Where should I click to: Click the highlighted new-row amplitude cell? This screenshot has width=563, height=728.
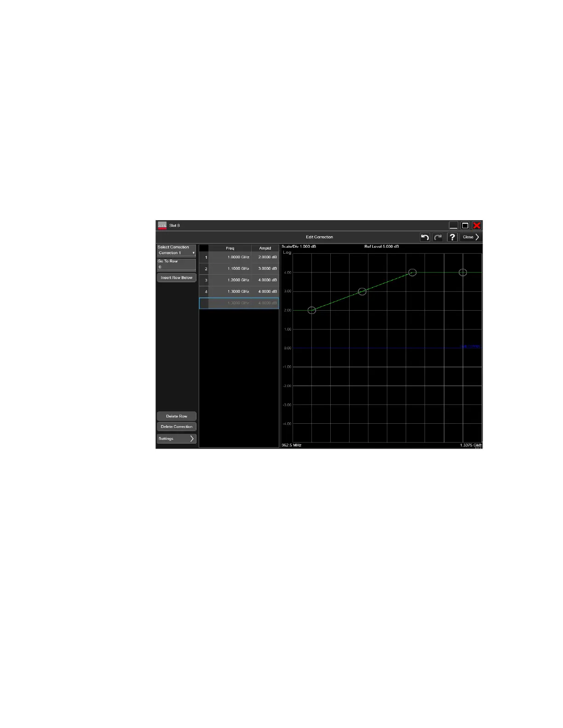pyautogui.click(x=265, y=303)
